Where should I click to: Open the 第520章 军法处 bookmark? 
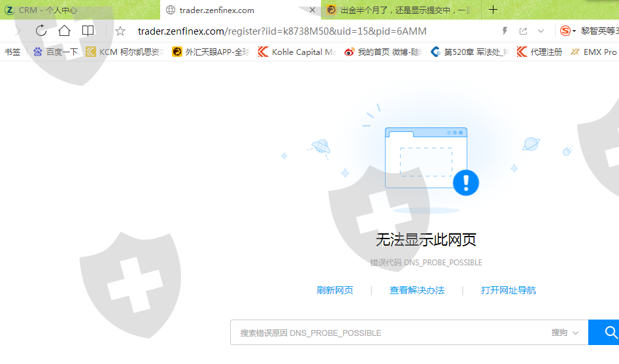click(x=469, y=52)
